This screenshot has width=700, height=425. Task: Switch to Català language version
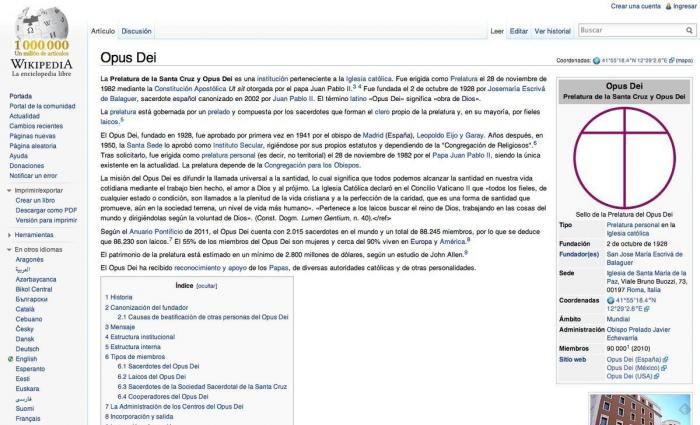[25, 309]
